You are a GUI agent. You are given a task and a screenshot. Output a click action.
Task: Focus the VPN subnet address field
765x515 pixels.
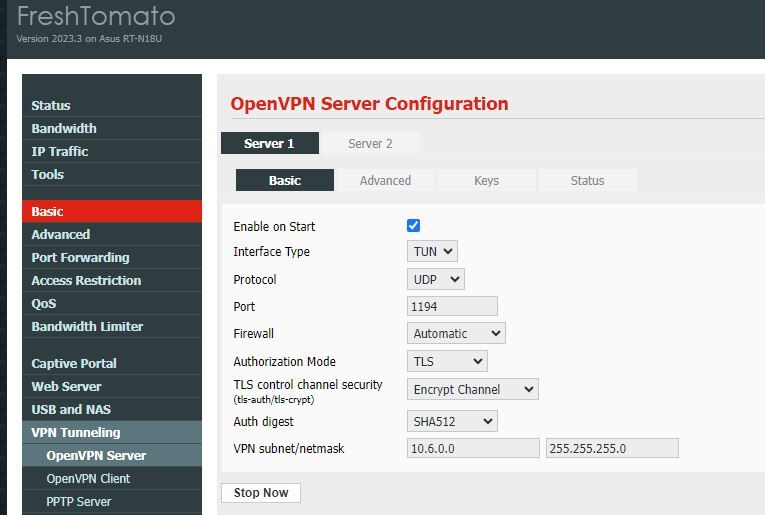(473, 449)
